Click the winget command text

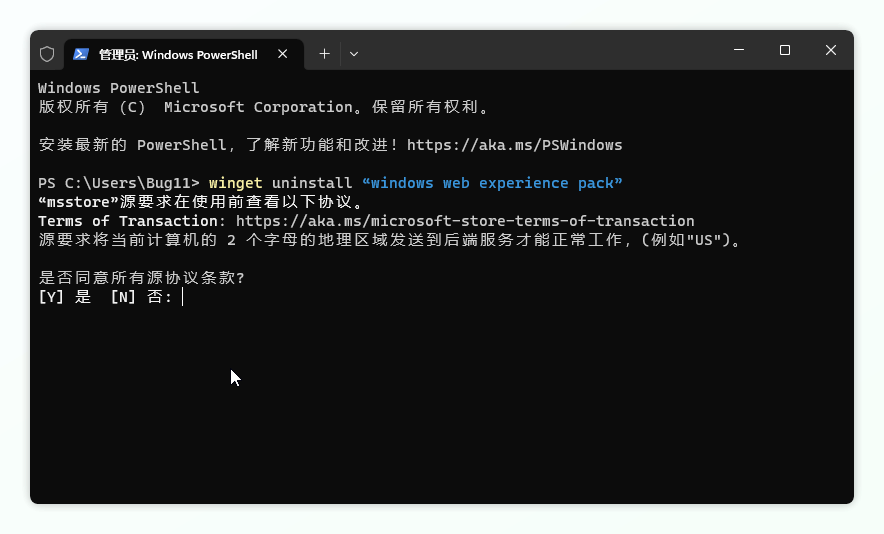(x=235, y=183)
